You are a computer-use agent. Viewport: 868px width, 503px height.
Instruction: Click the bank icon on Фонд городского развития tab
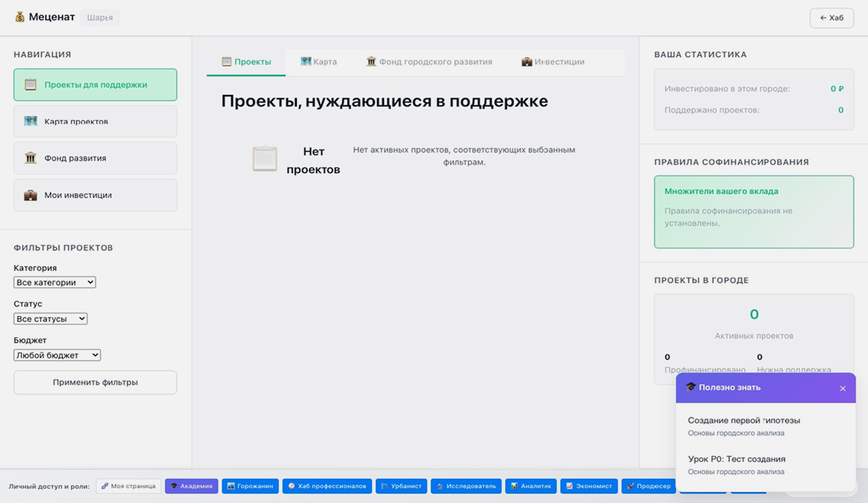coord(371,62)
